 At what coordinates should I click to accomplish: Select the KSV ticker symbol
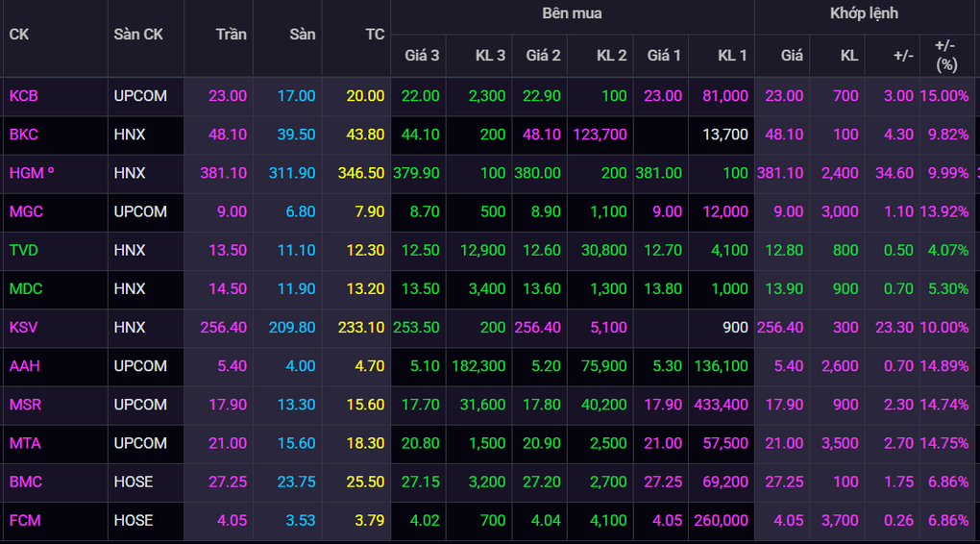[24, 327]
